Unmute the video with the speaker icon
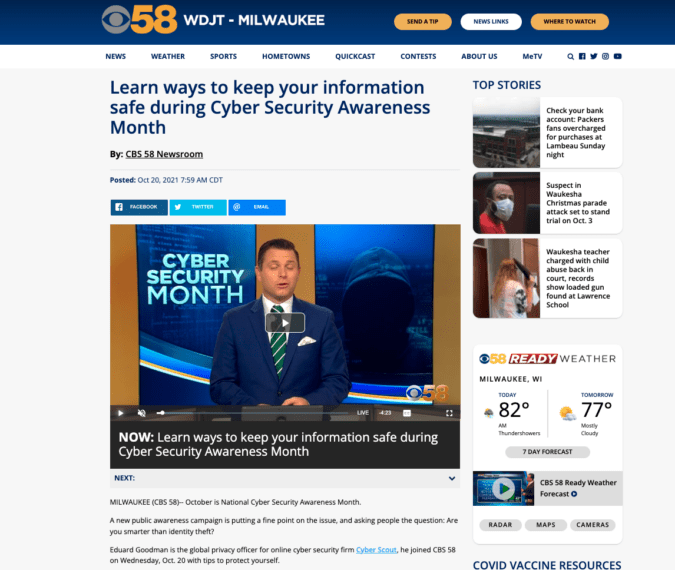Viewport: 675px width, 570px height. [x=142, y=413]
